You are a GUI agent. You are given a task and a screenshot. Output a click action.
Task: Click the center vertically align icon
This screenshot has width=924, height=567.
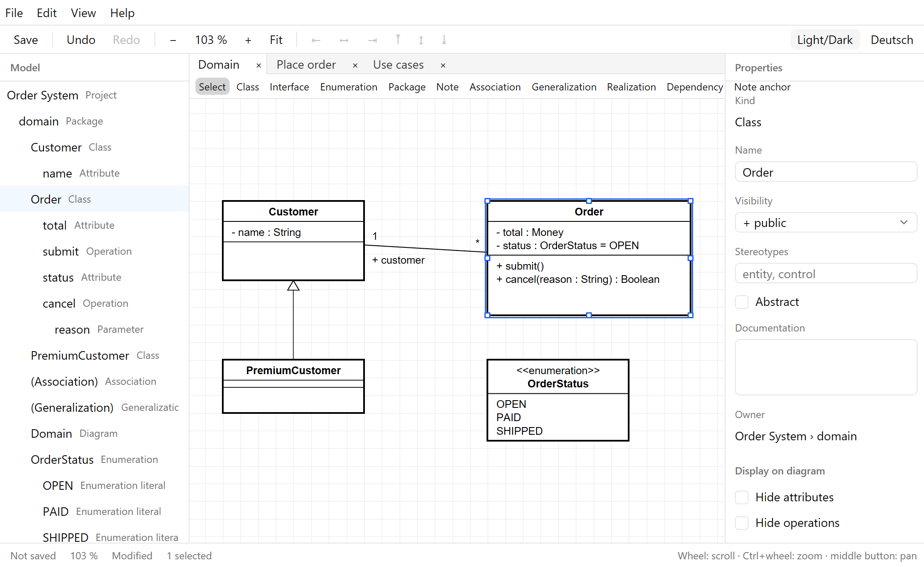point(421,40)
